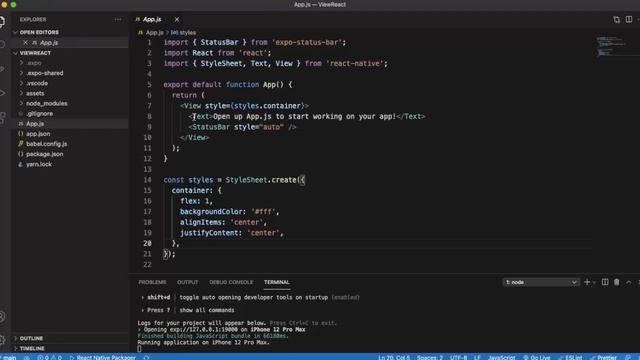The height and width of the screenshot is (360, 640).
Task: Click the terminal line 'Running application on iPhone 12 Pro Max.'
Action: click(x=203, y=342)
